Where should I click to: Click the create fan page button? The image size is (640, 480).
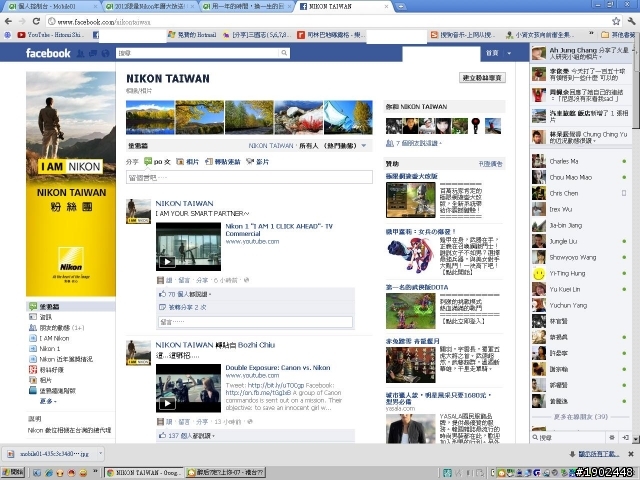click(482, 78)
